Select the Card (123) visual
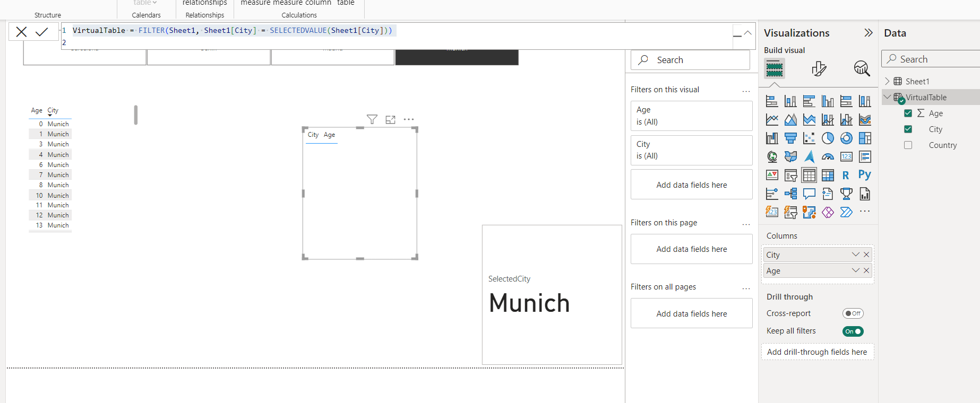The image size is (980, 403). click(x=846, y=156)
